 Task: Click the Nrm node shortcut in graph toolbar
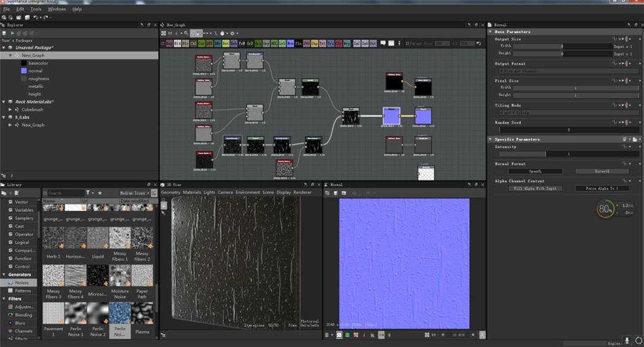(290, 43)
